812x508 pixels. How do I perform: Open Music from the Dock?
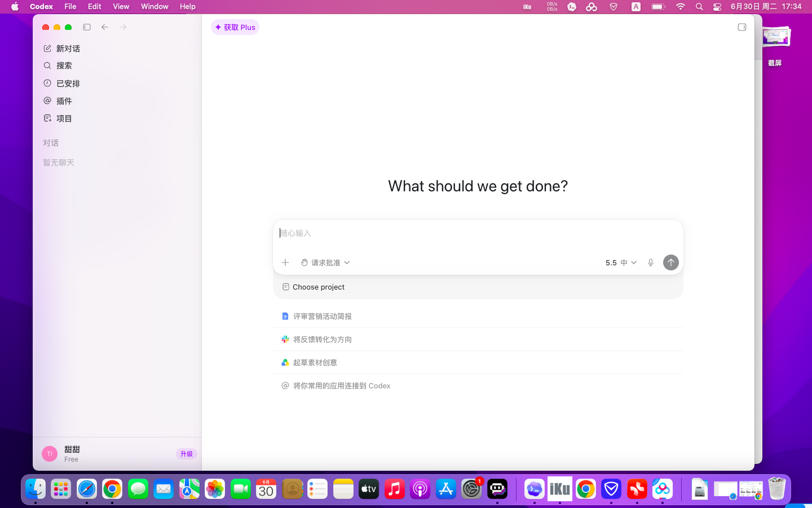pyautogui.click(x=395, y=489)
